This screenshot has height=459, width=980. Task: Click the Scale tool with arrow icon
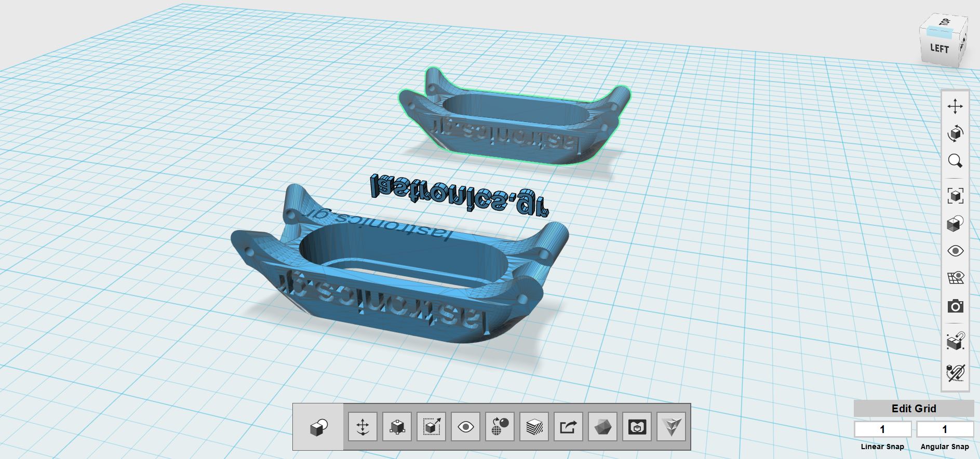[431, 427]
